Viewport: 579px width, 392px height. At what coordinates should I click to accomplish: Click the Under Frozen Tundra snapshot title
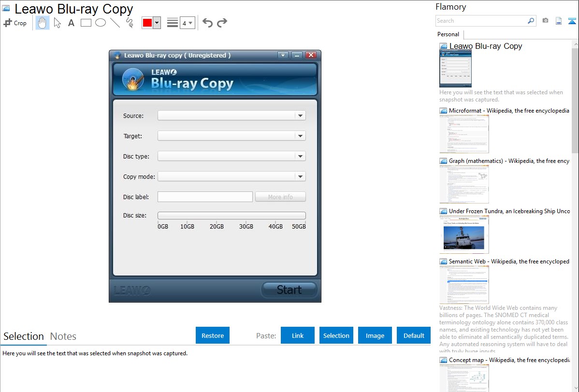[x=509, y=211]
